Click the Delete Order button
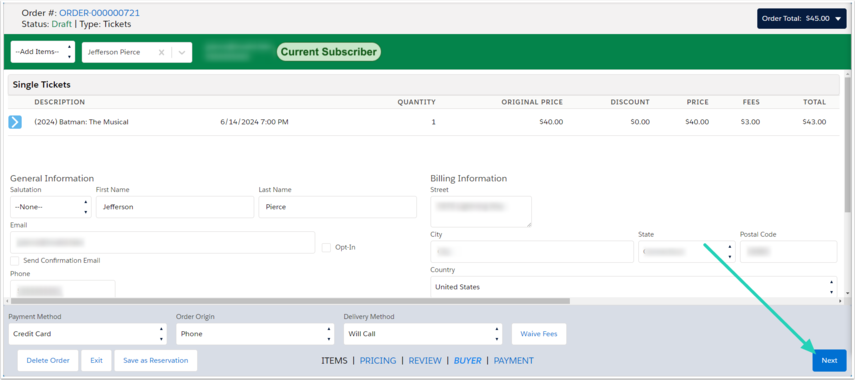 pyautogui.click(x=48, y=360)
